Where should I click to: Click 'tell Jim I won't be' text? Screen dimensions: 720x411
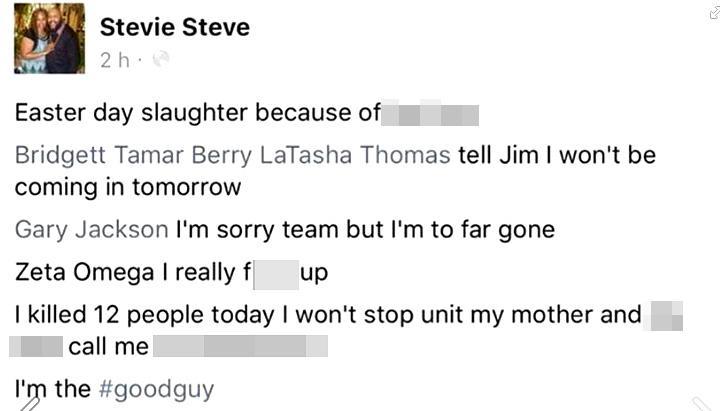(x=557, y=155)
